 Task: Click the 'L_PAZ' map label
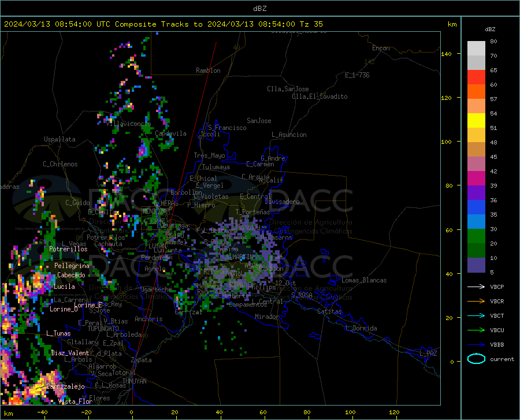(428, 354)
